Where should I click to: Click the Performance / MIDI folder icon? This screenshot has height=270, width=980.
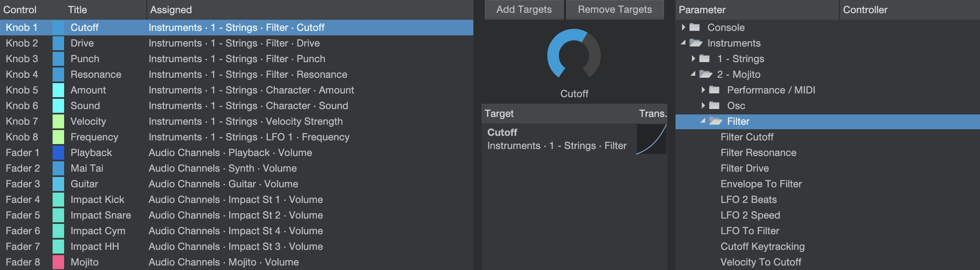[714, 90]
